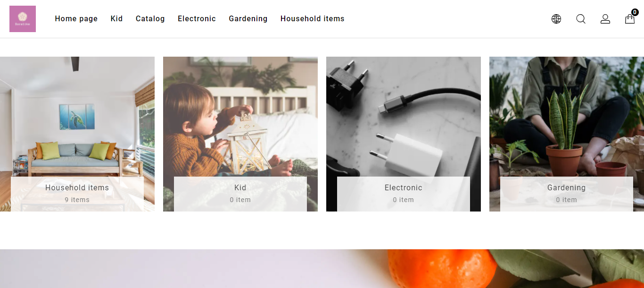
Task: Click the pink store logo
Action: point(23,19)
